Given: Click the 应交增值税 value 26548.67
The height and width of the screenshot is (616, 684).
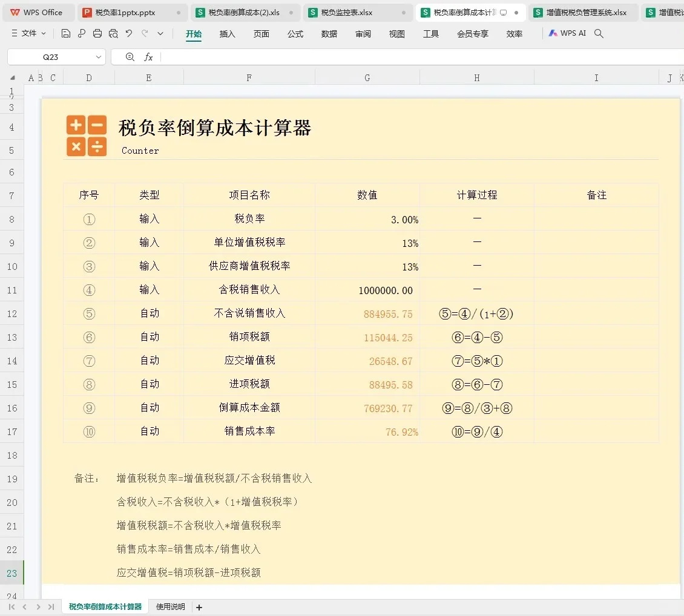Looking at the screenshot, I should click(367, 361).
